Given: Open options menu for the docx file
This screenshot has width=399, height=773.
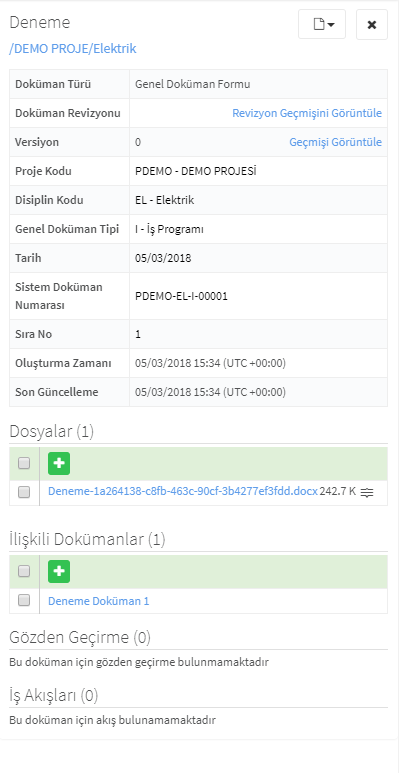Looking at the screenshot, I should [x=366, y=492].
